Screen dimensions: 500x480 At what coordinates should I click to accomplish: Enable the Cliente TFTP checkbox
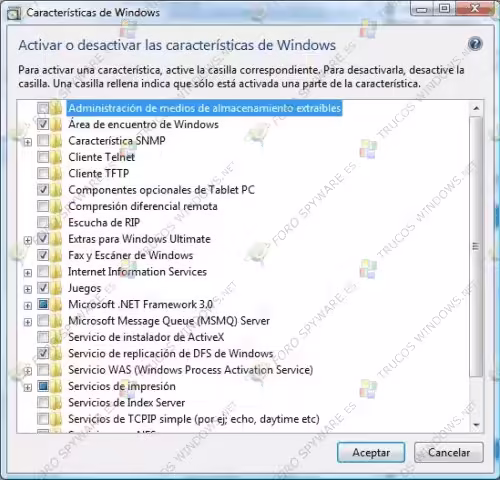pyautogui.click(x=43, y=173)
